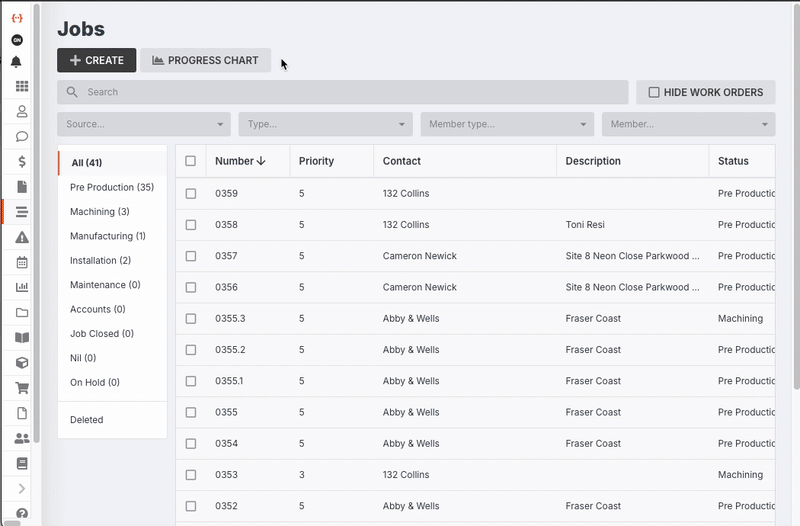Select the Pre Production (35) filter
Screen dimensions: 800x526
(113, 187)
